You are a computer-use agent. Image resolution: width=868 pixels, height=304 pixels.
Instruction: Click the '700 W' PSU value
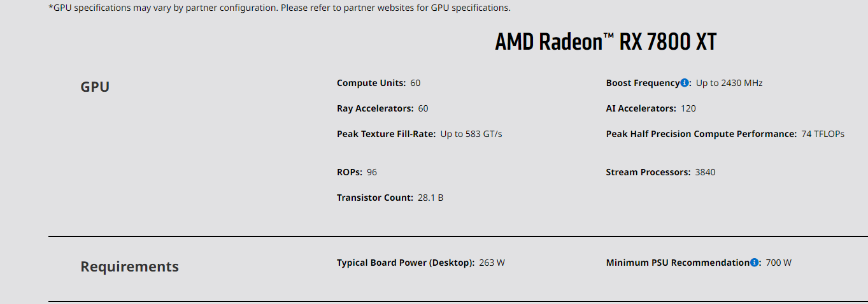click(779, 263)
